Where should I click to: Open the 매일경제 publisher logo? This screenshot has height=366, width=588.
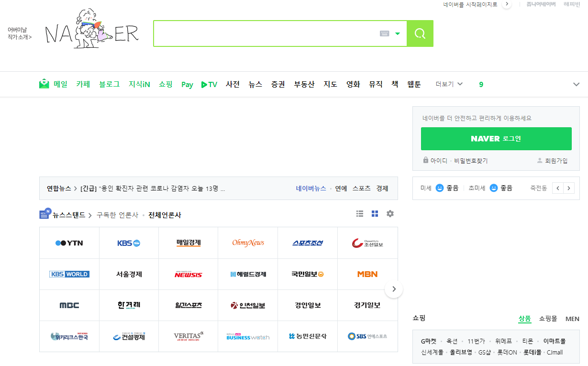coord(189,243)
